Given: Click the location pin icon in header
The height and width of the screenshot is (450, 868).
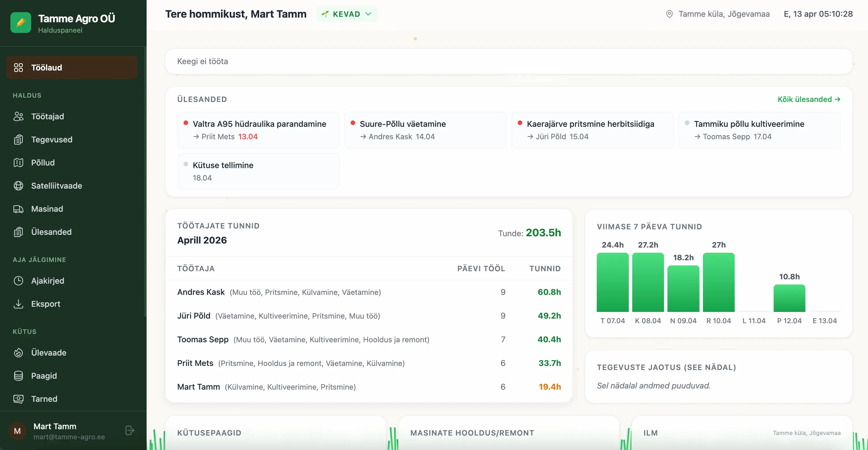Looking at the screenshot, I should [x=669, y=14].
